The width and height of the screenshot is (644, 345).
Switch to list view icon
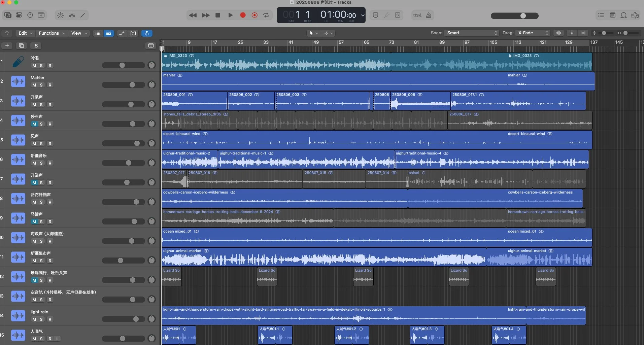[108, 33]
